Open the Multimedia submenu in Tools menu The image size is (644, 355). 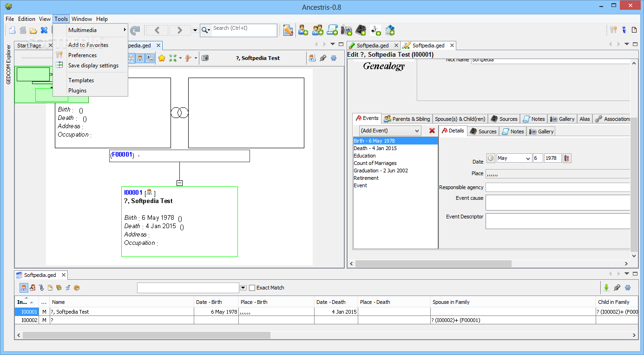point(91,30)
